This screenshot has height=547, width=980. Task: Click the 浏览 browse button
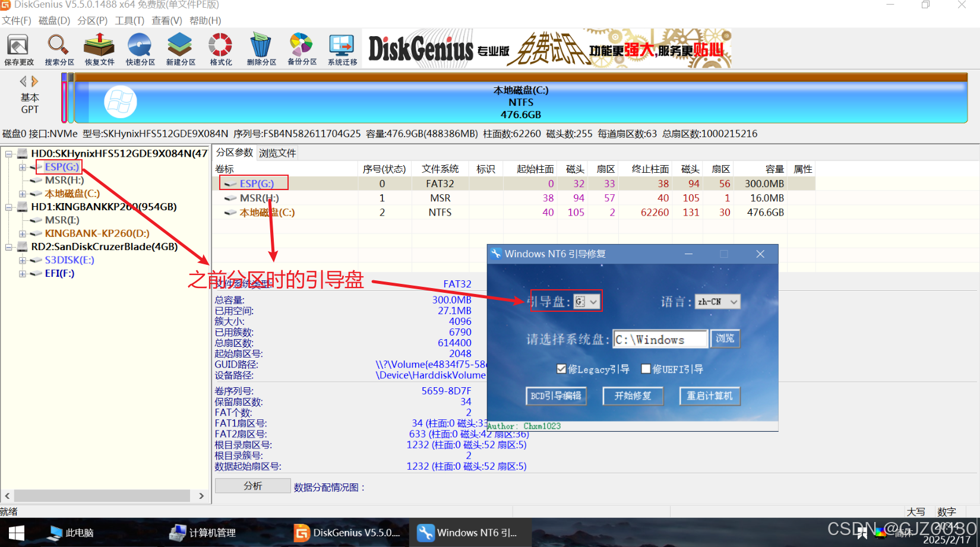(x=725, y=339)
